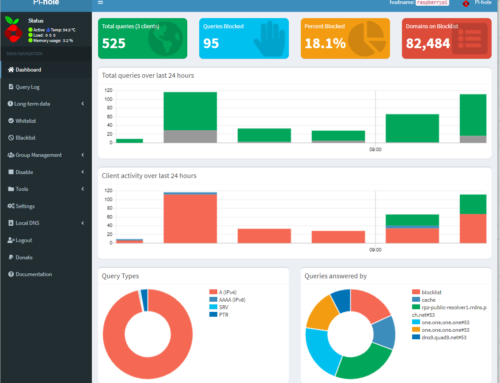Click the list icon on Domains on Blocklist card
This screenshot has height=383, width=500.
pos(470,39)
